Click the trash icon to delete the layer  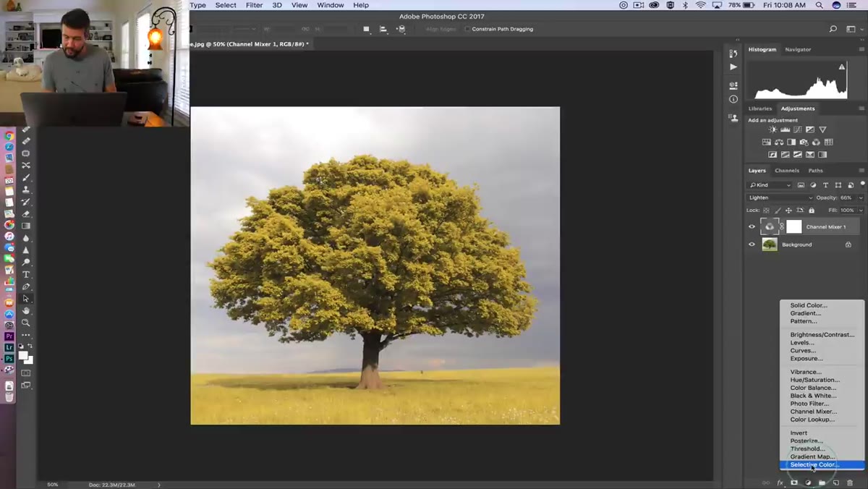tap(850, 482)
